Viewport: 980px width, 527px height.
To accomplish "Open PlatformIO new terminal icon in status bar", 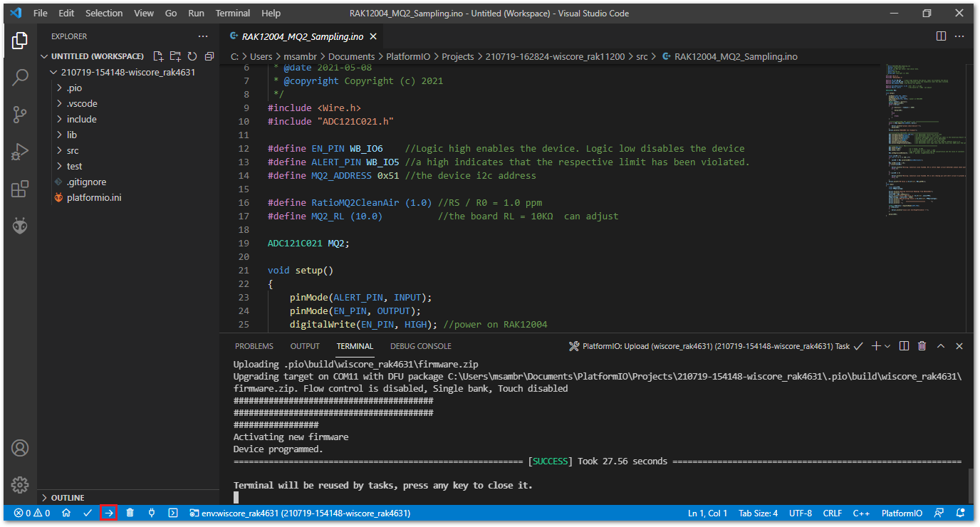I will coord(173,513).
